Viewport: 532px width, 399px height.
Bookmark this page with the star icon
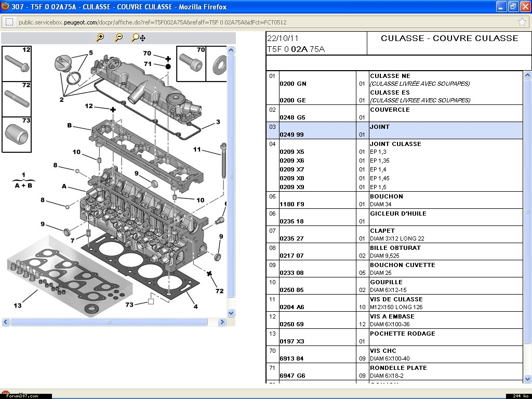(522, 22)
